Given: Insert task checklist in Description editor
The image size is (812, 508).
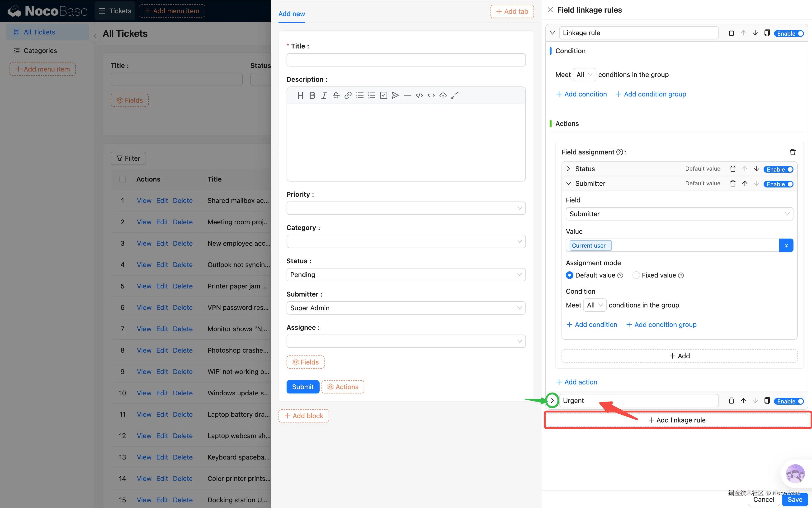Looking at the screenshot, I should coord(384,96).
